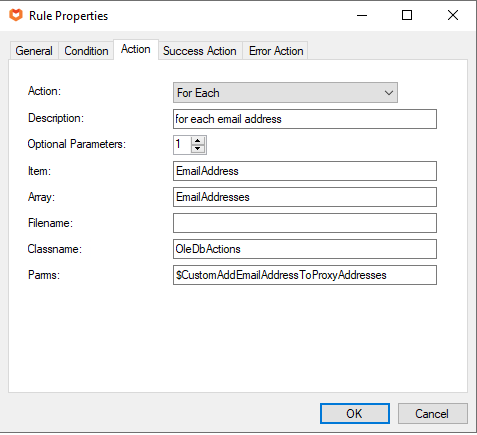Maximize the Rule Properties window
The height and width of the screenshot is (435, 477).
click(x=407, y=15)
